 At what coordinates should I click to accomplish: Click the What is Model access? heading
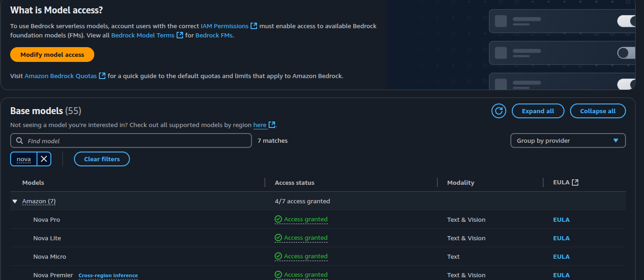point(56,10)
